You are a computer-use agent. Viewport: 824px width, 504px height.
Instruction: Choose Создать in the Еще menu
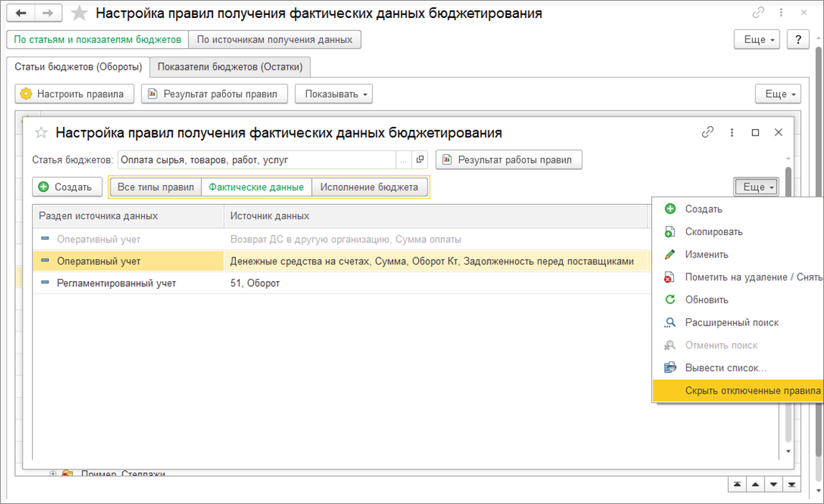738,209
